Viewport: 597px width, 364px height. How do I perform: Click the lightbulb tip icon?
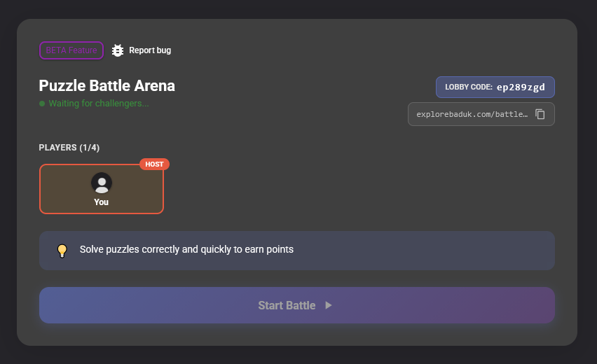(x=62, y=251)
